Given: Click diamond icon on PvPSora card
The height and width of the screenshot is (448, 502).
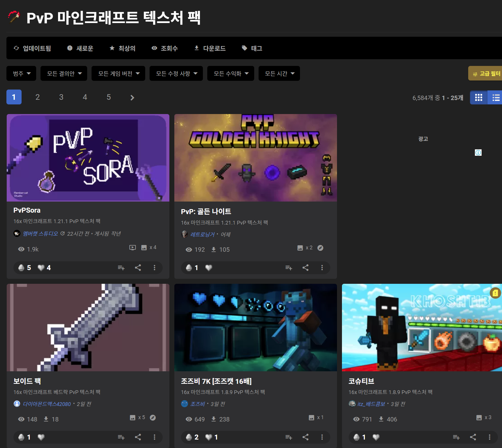Looking at the screenshot, I should 21,268.
